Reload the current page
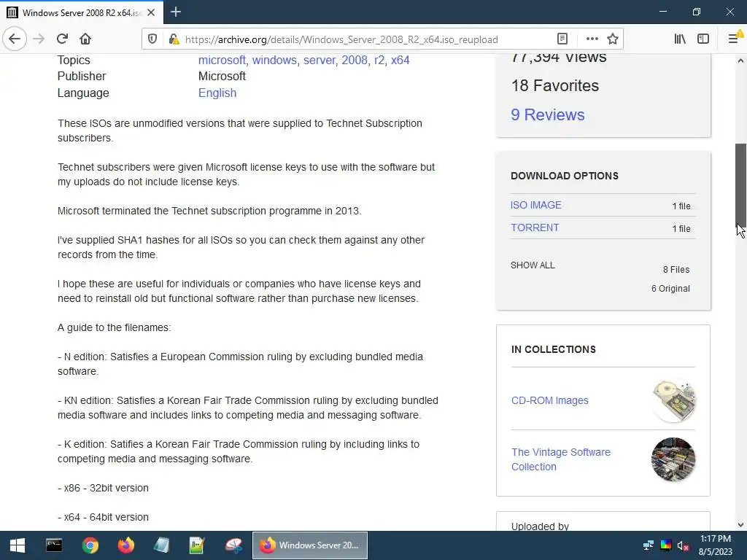The width and height of the screenshot is (747, 560). (62, 39)
